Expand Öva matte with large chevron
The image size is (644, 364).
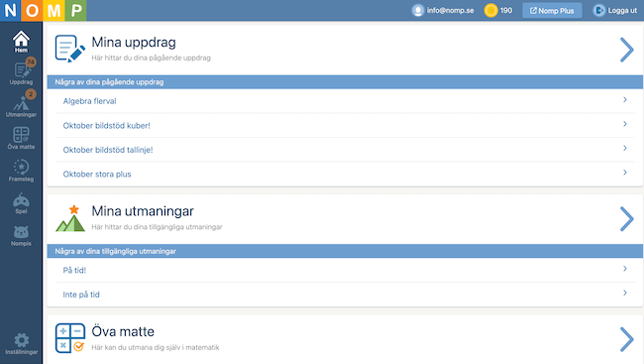click(x=627, y=339)
